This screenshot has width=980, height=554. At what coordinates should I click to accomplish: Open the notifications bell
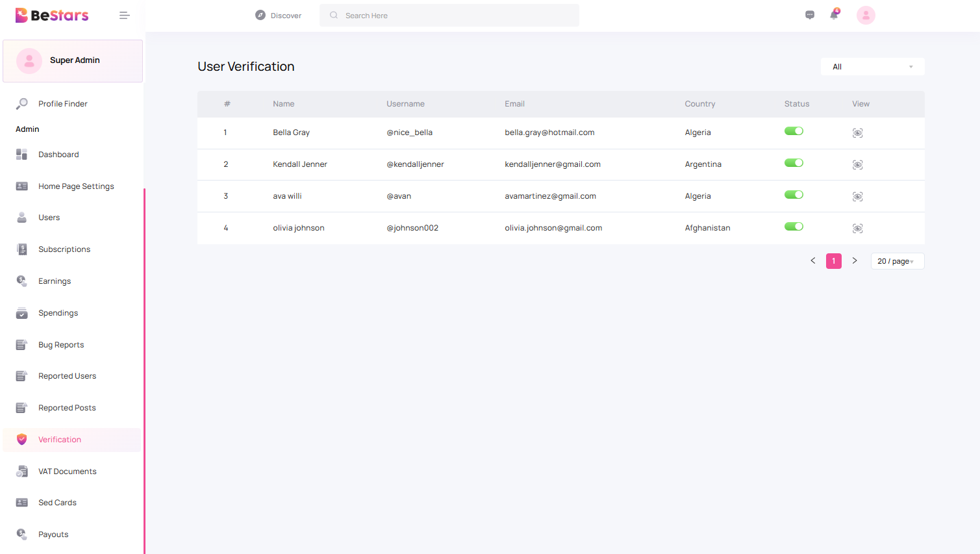(834, 15)
